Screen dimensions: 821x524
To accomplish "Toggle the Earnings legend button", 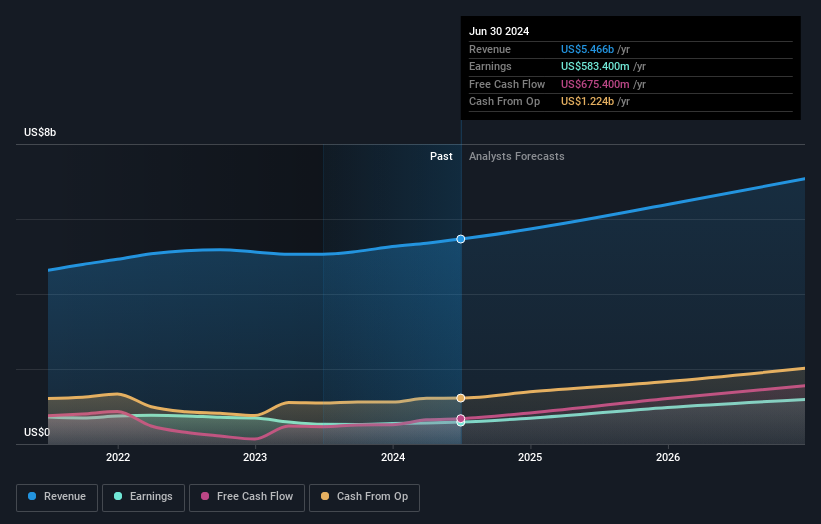I will (x=143, y=497).
